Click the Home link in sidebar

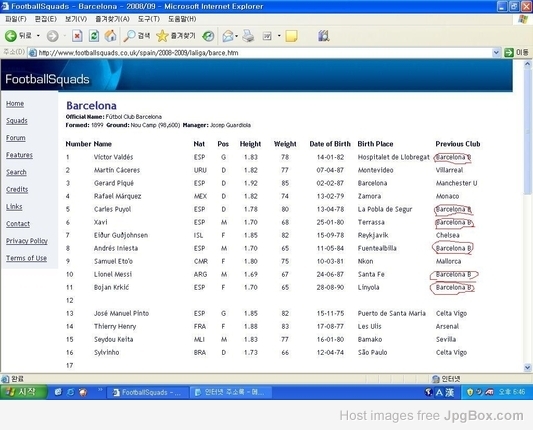15,104
